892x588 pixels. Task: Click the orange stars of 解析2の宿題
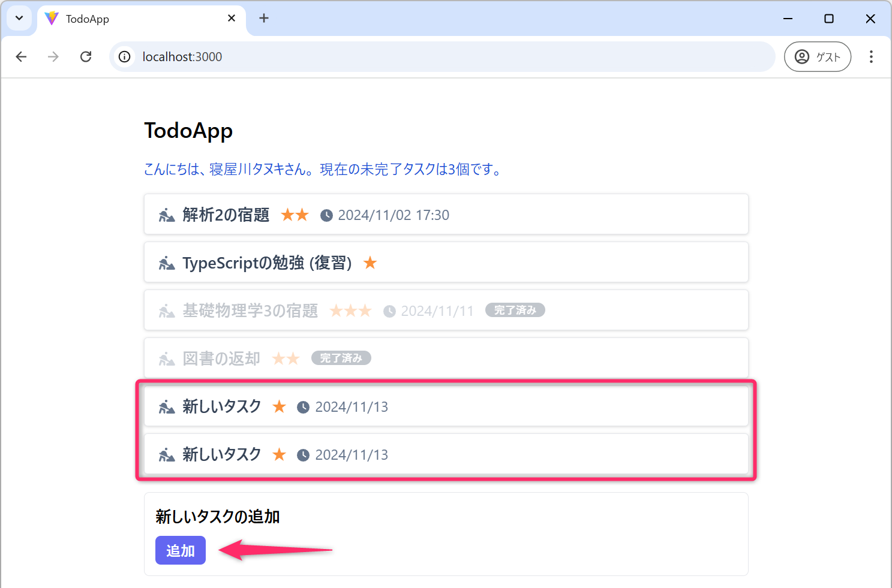click(x=295, y=215)
